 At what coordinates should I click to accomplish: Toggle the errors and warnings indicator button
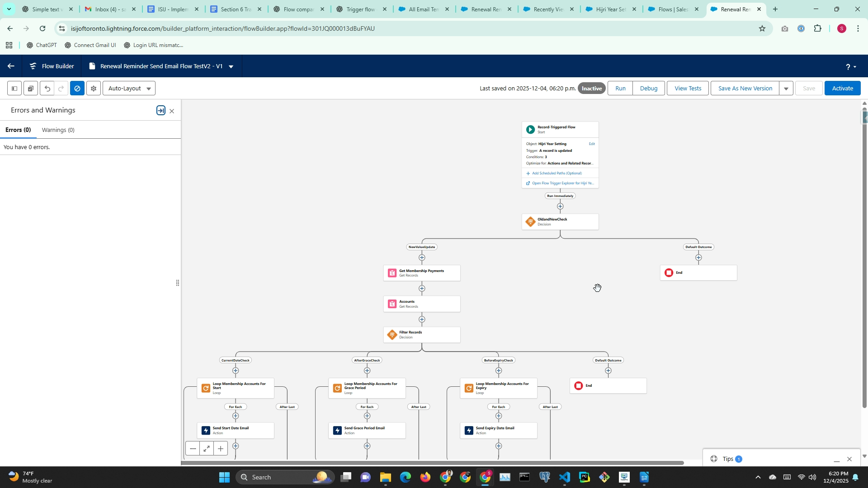(x=77, y=89)
